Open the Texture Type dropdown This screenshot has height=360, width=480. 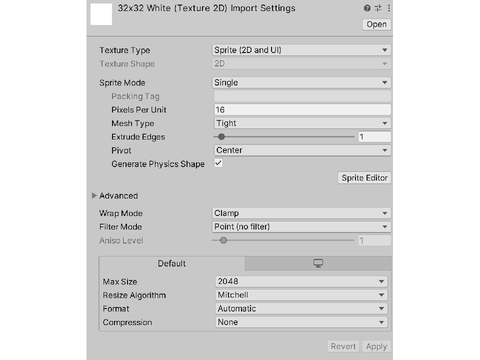pyautogui.click(x=301, y=50)
